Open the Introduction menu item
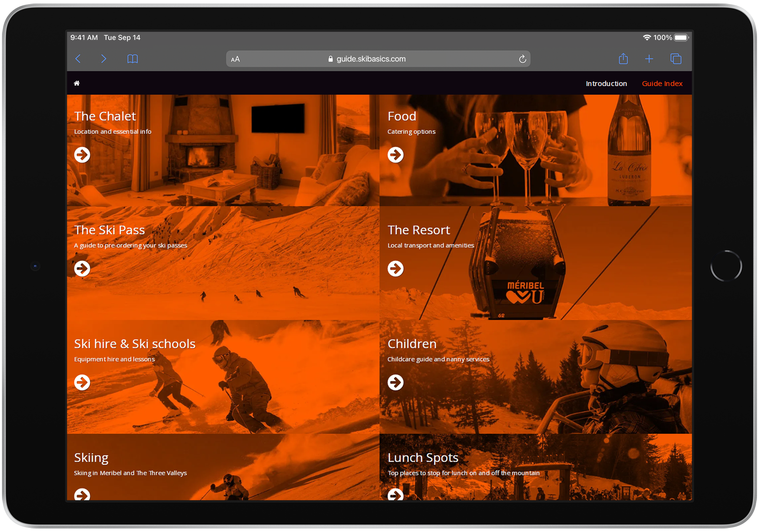The width and height of the screenshot is (759, 532). click(606, 84)
